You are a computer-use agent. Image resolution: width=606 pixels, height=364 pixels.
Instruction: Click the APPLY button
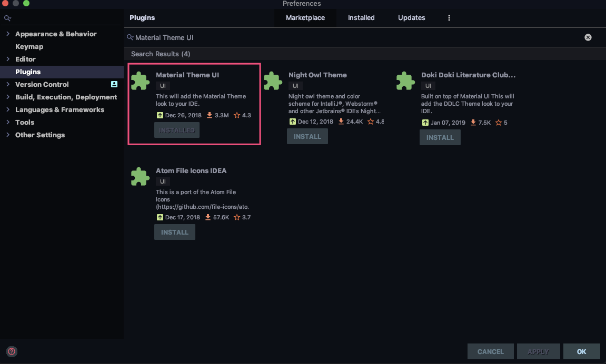pyautogui.click(x=539, y=352)
